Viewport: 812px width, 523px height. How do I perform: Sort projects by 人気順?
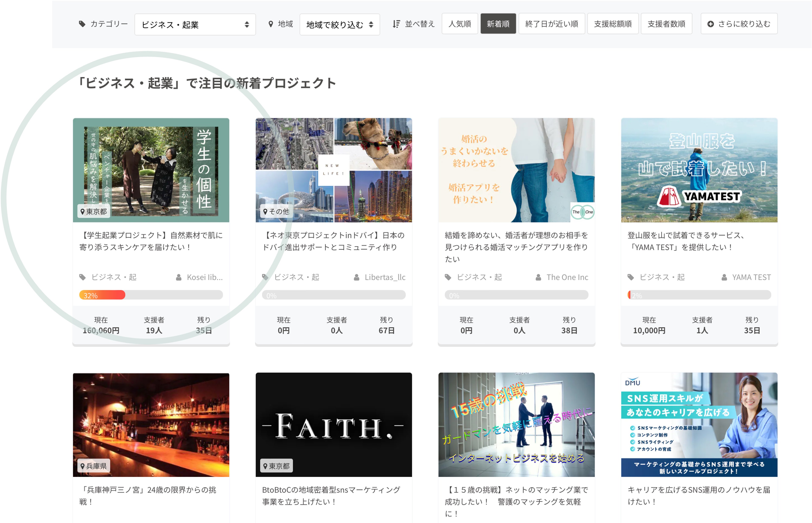pyautogui.click(x=460, y=24)
